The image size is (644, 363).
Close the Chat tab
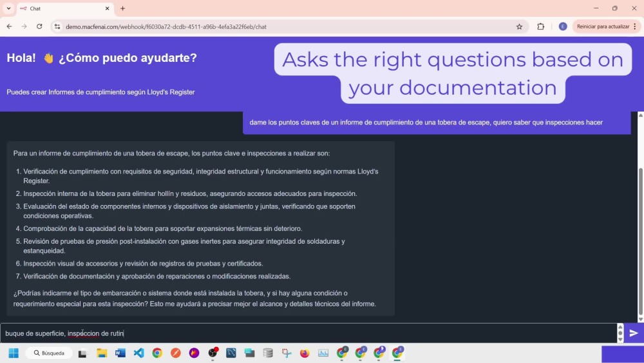107,8
